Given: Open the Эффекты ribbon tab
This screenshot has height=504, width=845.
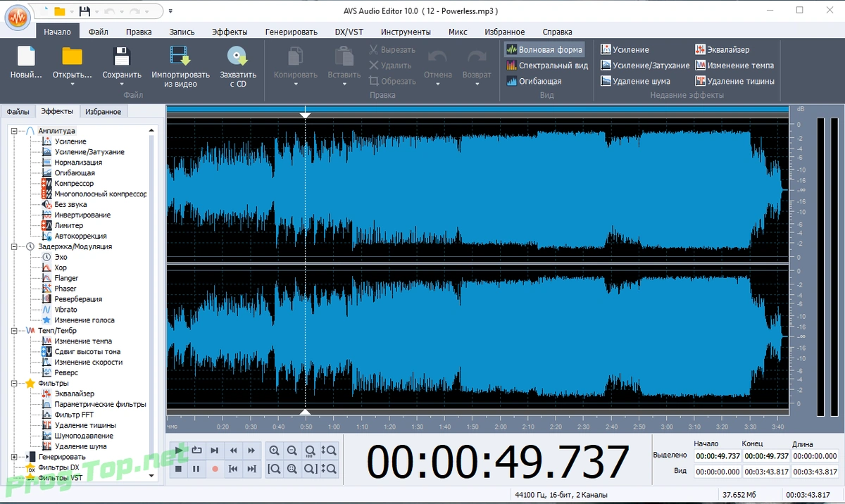Looking at the screenshot, I should [230, 32].
